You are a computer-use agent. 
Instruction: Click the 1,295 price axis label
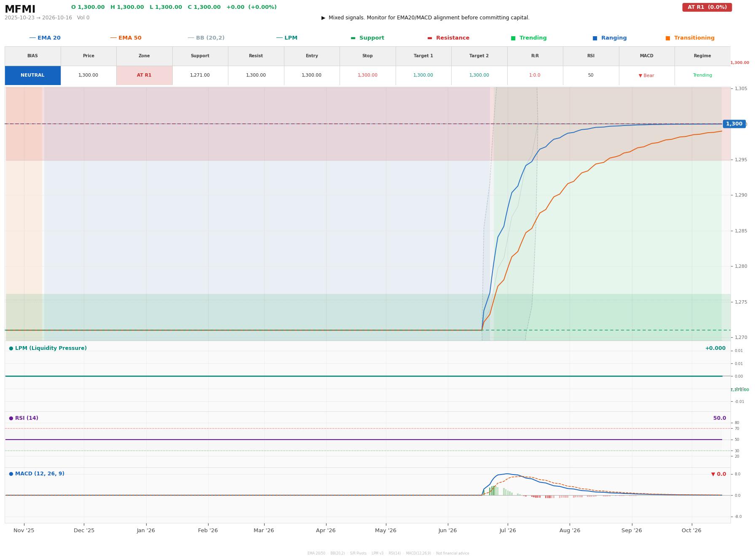pyautogui.click(x=741, y=160)
